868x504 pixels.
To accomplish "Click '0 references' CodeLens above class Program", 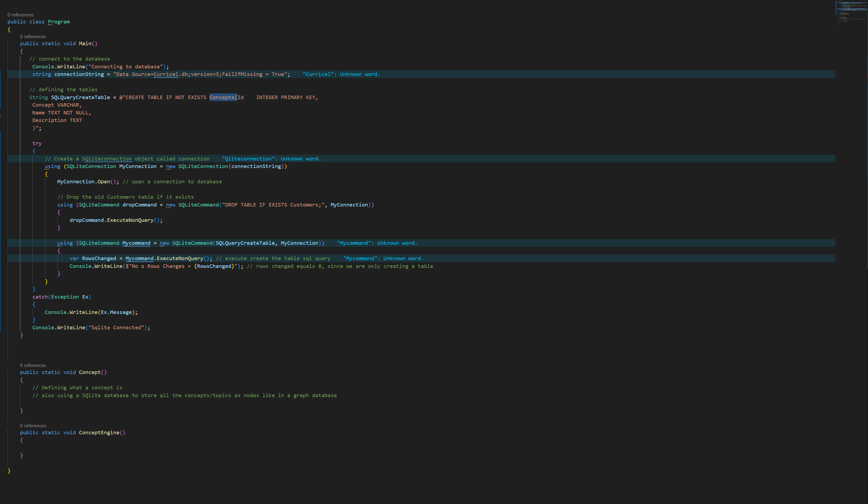I will pos(20,15).
